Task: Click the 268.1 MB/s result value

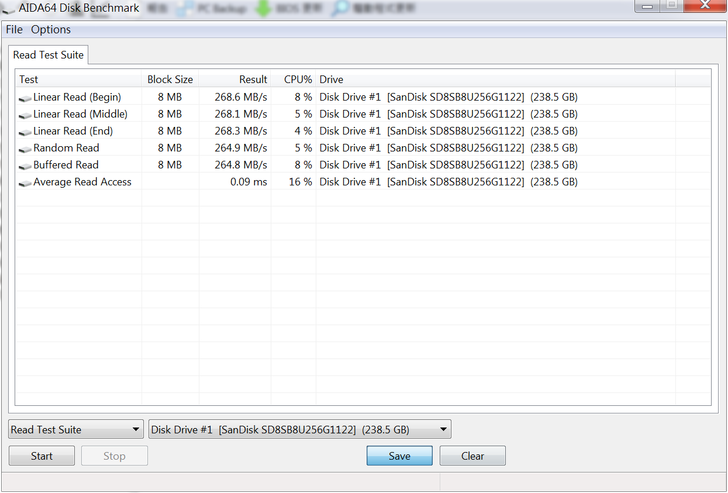Action: [240, 114]
